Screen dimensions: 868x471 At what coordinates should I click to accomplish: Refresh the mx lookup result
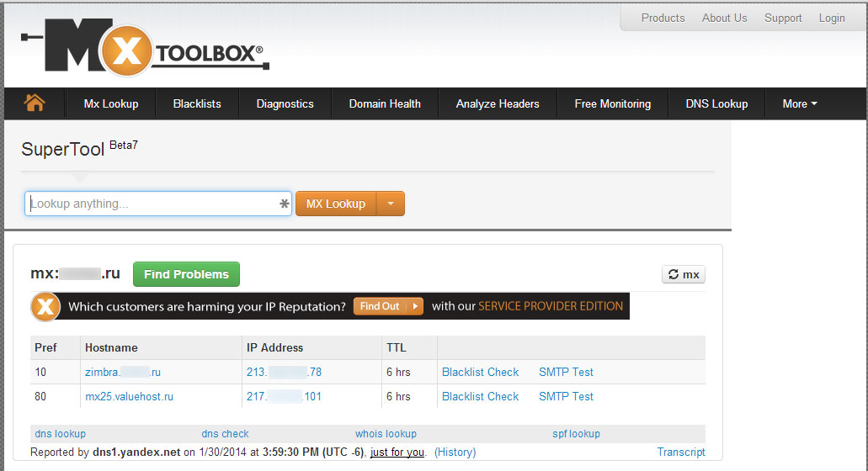pyautogui.click(x=684, y=274)
